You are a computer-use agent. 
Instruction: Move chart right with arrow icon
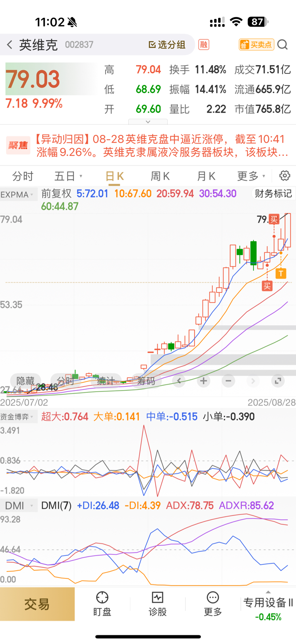click(x=253, y=381)
